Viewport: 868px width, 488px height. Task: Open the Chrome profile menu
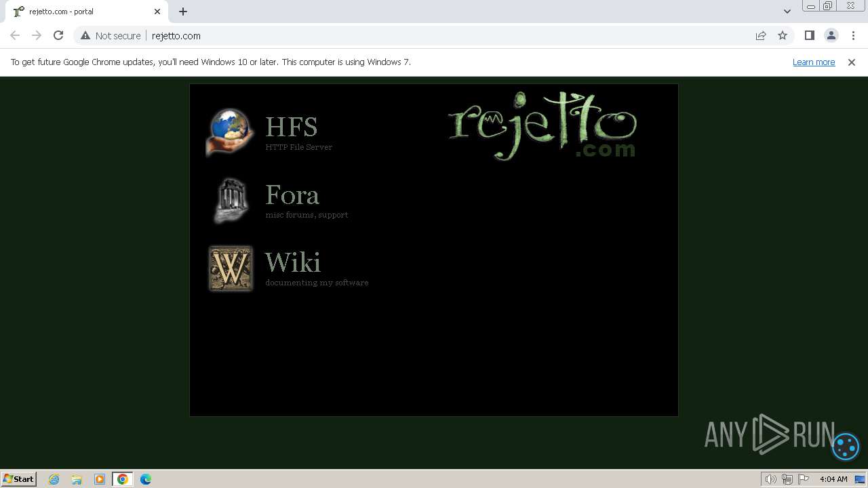831,35
